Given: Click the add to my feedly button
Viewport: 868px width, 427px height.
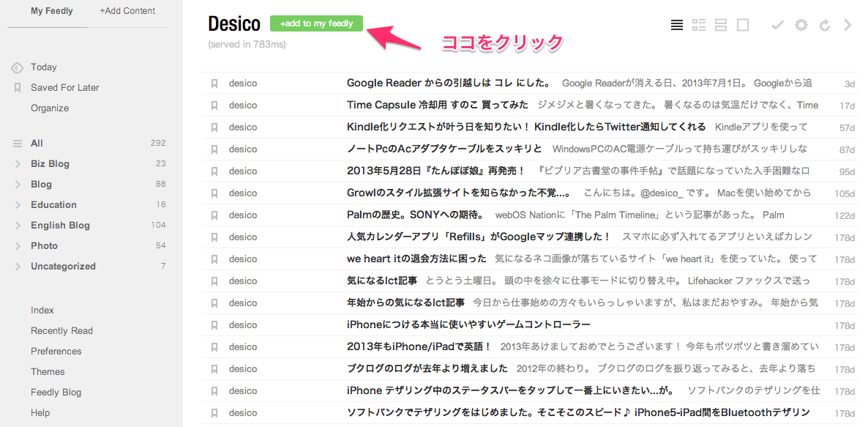Looking at the screenshot, I should click(316, 23).
